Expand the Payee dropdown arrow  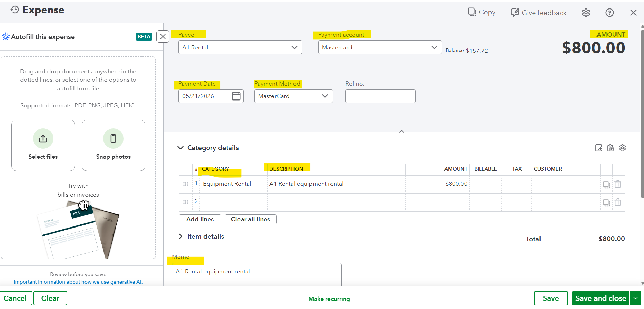coord(295,47)
